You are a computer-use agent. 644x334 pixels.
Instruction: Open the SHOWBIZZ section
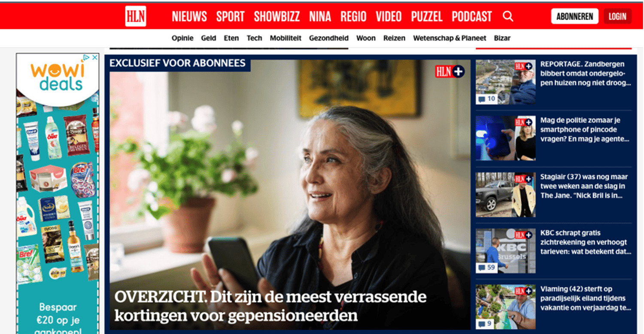tap(277, 17)
